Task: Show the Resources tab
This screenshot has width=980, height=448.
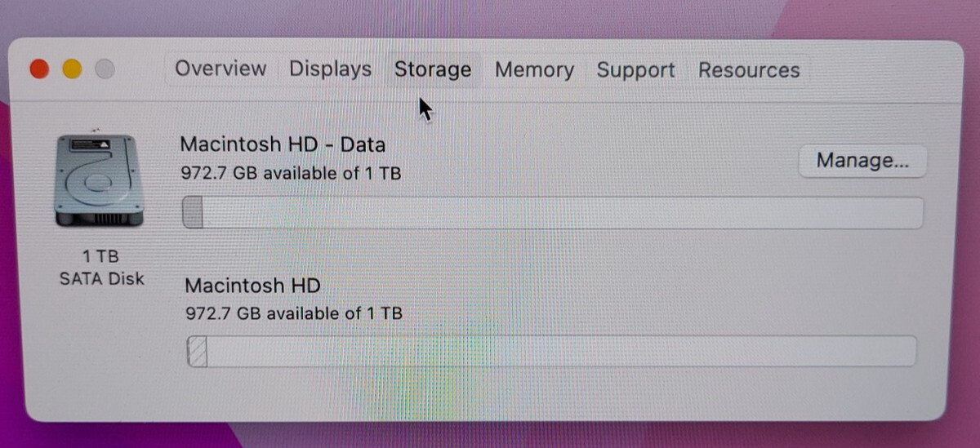Action: [749, 70]
